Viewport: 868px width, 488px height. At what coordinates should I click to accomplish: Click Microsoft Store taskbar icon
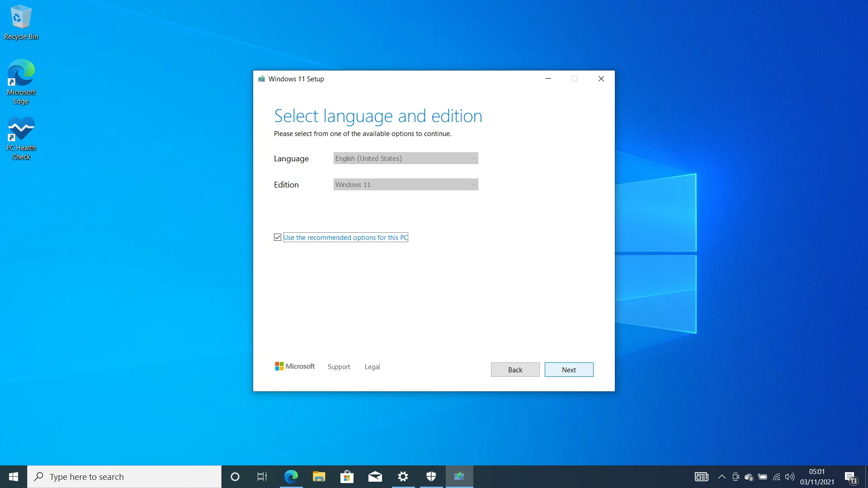point(346,476)
